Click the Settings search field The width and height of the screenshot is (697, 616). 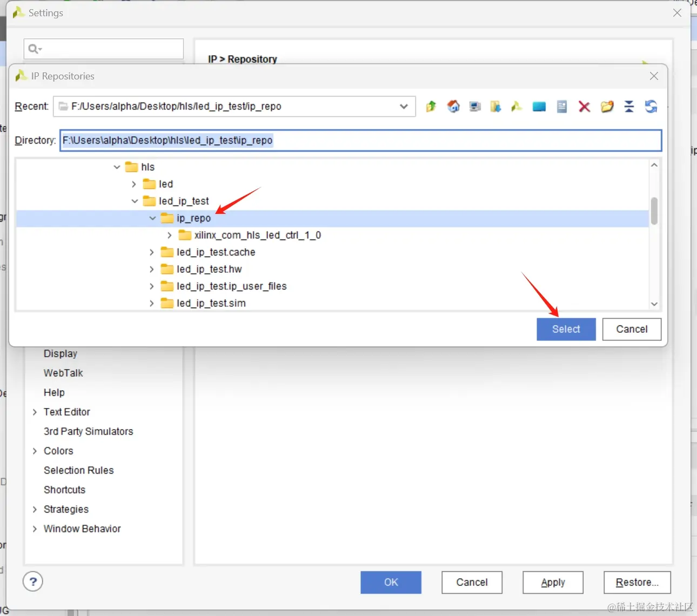tap(104, 49)
